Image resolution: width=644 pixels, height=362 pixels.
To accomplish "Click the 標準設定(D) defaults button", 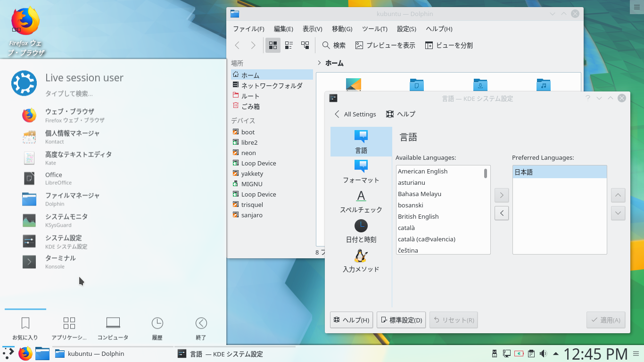I will (401, 320).
